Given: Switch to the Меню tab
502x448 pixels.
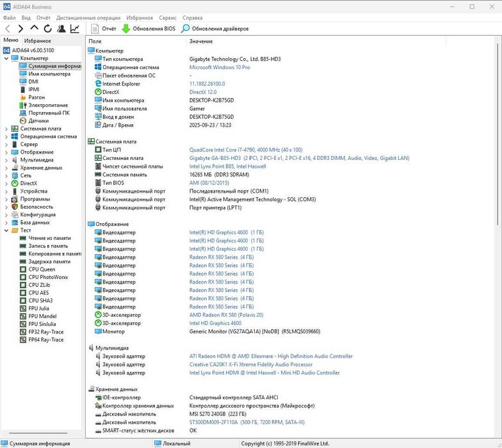Looking at the screenshot, I should click(x=11, y=40).
